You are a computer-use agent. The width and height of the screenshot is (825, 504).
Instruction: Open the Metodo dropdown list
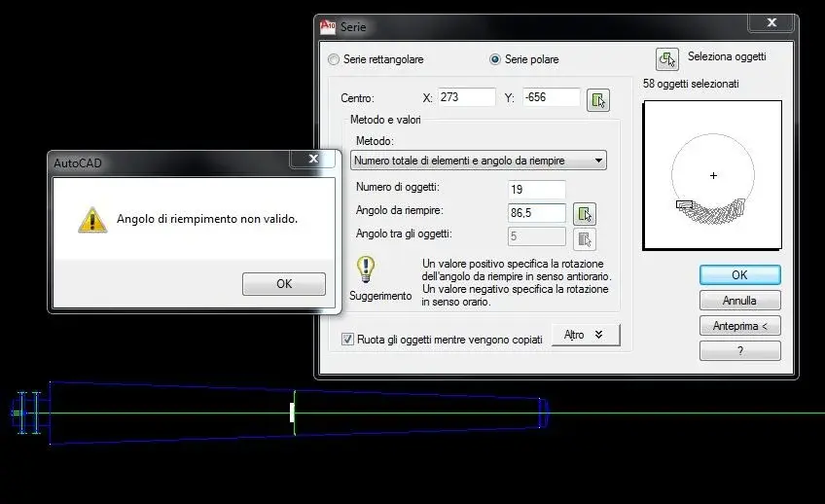click(479, 161)
